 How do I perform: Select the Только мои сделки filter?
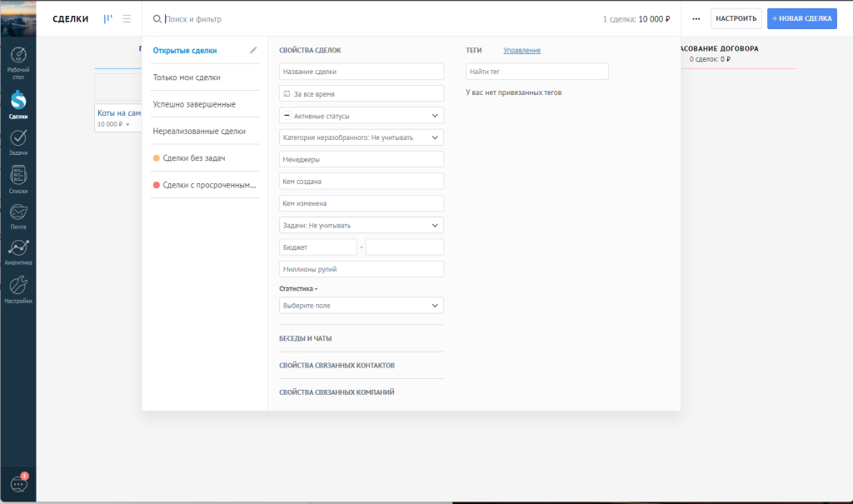pyautogui.click(x=187, y=77)
